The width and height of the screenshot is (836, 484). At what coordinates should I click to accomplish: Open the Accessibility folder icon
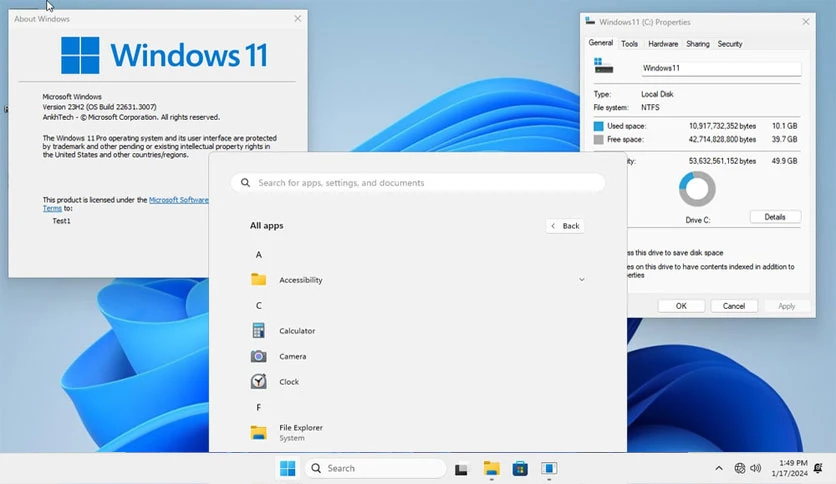pyautogui.click(x=259, y=279)
